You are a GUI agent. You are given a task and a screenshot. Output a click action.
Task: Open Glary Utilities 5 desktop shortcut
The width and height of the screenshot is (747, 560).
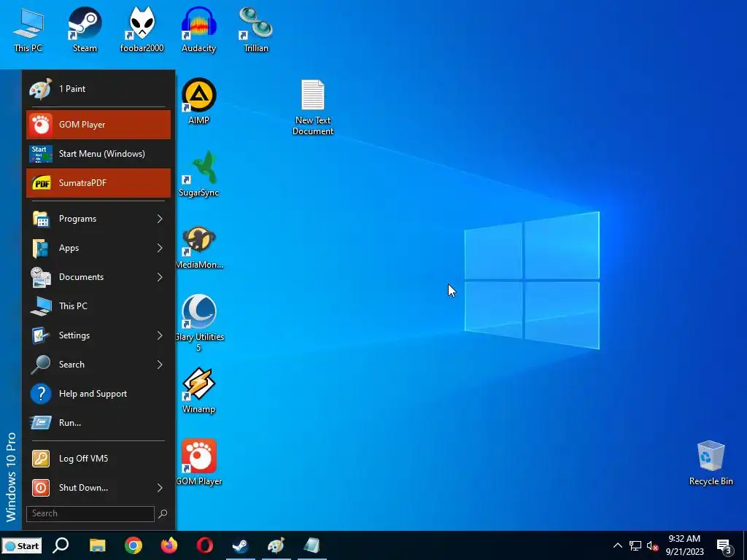[198, 323]
